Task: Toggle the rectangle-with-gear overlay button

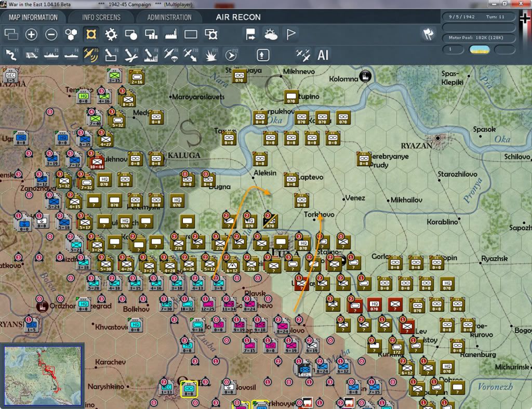Action: coord(211,34)
